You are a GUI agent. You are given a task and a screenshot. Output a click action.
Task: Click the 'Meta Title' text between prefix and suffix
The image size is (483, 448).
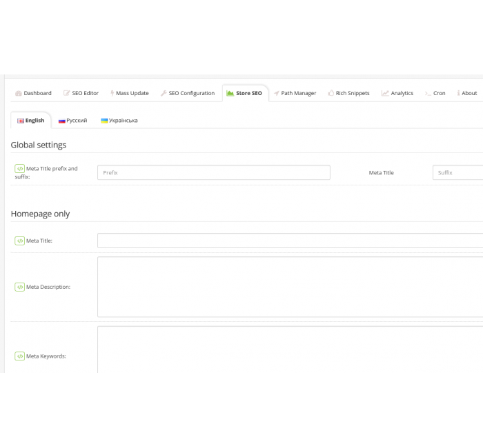tap(382, 172)
